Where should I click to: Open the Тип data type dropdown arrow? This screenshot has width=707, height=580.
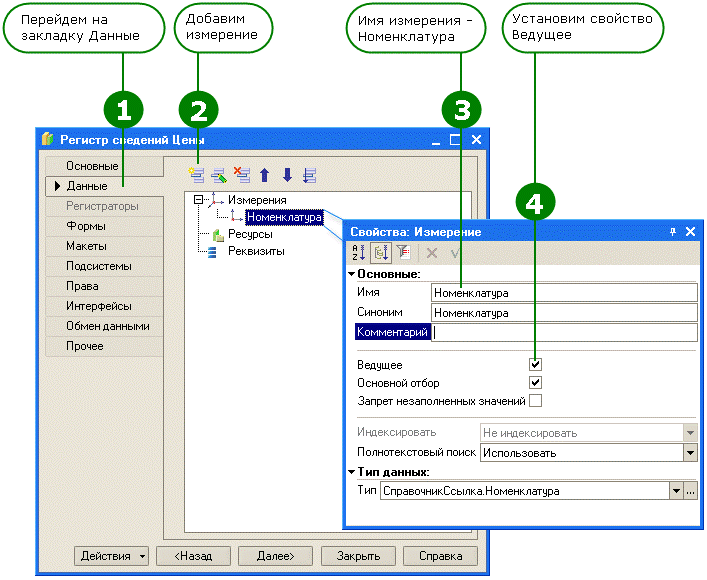tap(676, 491)
